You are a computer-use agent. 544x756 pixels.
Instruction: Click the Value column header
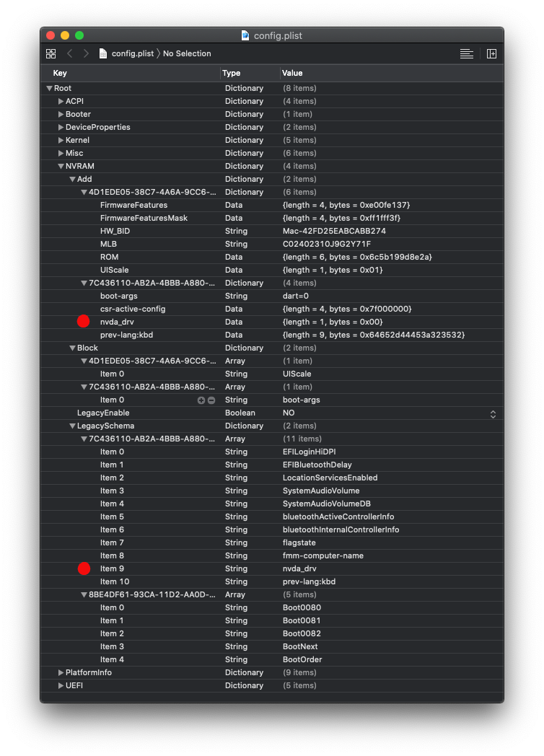click(292, 73)
